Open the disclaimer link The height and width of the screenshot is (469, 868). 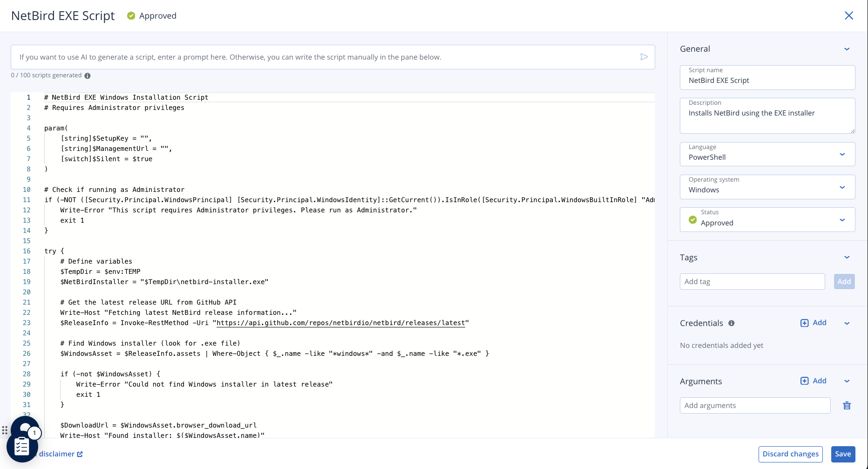point(61,454)
